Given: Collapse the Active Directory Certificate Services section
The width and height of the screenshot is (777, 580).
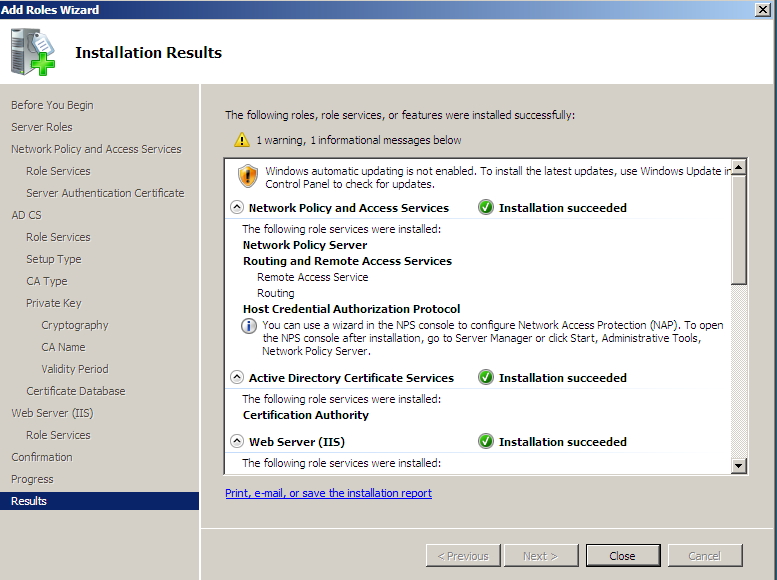Looking at the screenshot, I should pos(237,378).
